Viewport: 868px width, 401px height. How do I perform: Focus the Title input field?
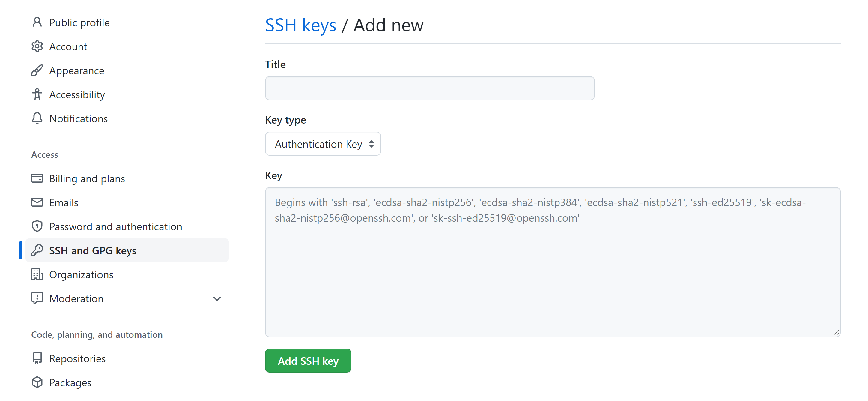click(430, 88)
